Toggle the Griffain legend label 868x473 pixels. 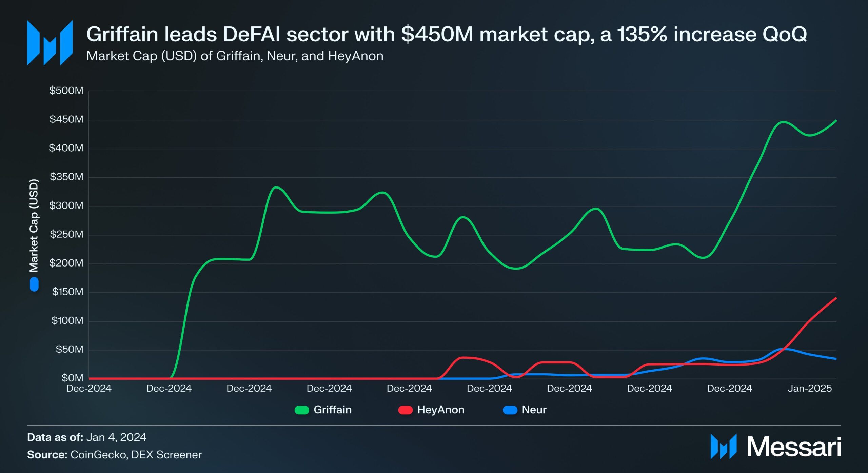(x=332, y=410)
